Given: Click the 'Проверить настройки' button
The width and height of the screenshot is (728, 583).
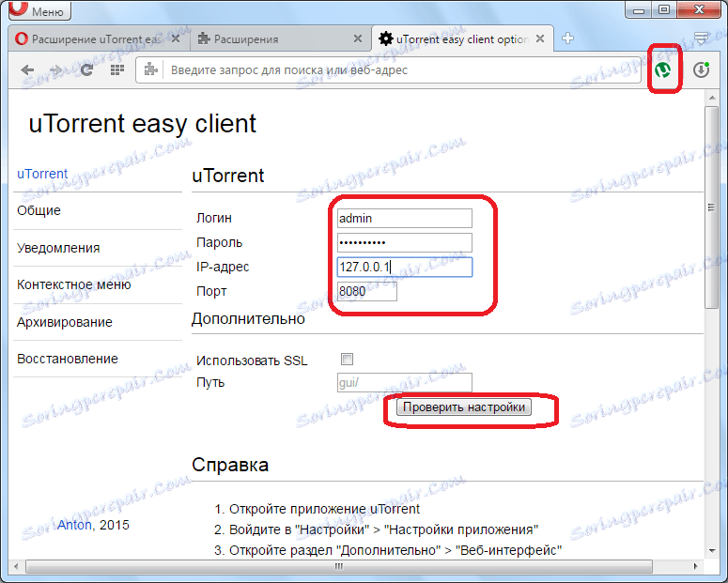Looking at the screenshot, I should point(464,407).
